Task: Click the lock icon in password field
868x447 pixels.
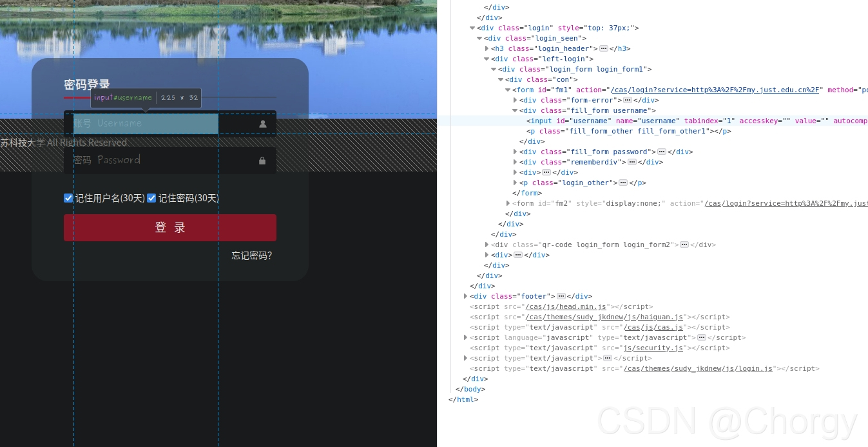Action: (x=262, y=161)
